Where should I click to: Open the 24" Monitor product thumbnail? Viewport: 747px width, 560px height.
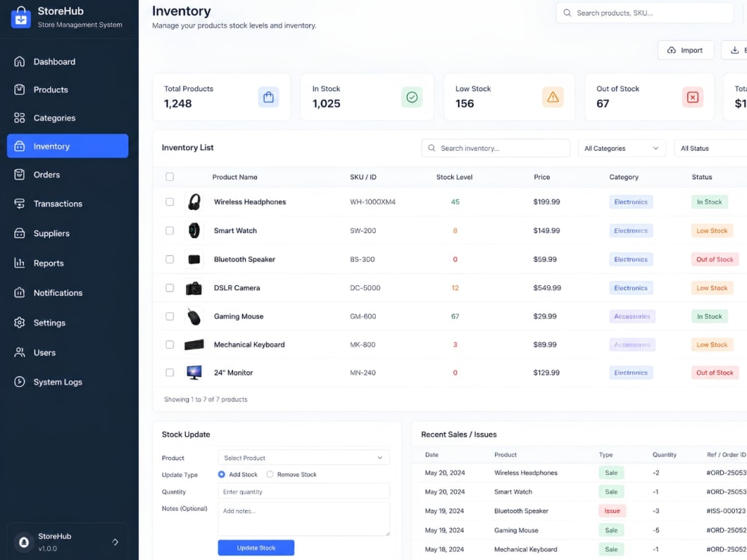pyautogui.click(x=194, y=373)
